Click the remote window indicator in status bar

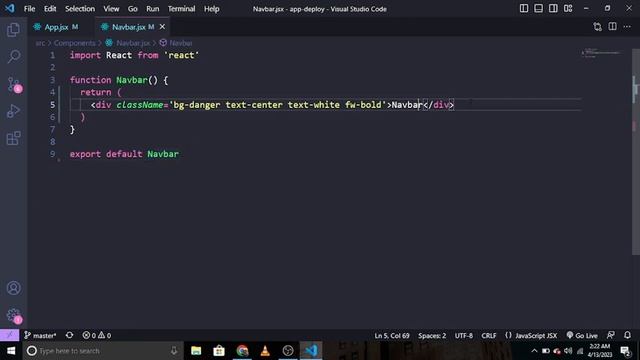click(x=9, y=336)
